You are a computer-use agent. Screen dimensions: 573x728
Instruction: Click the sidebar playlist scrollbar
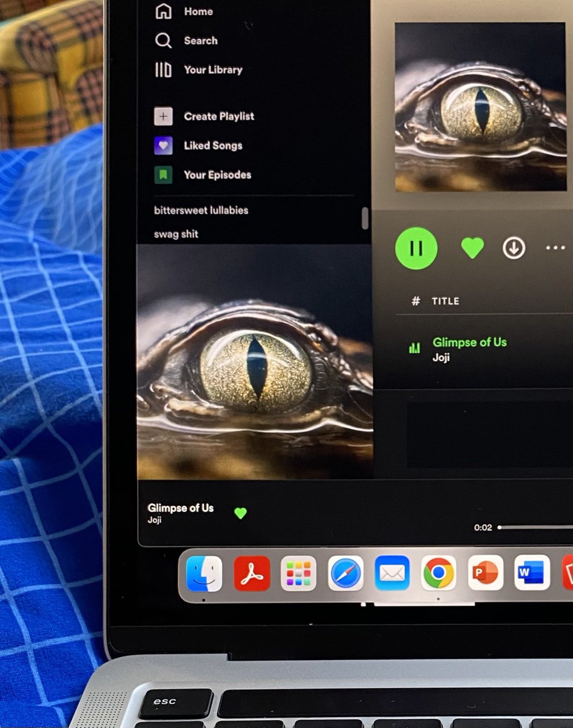(x=365, y=218)
